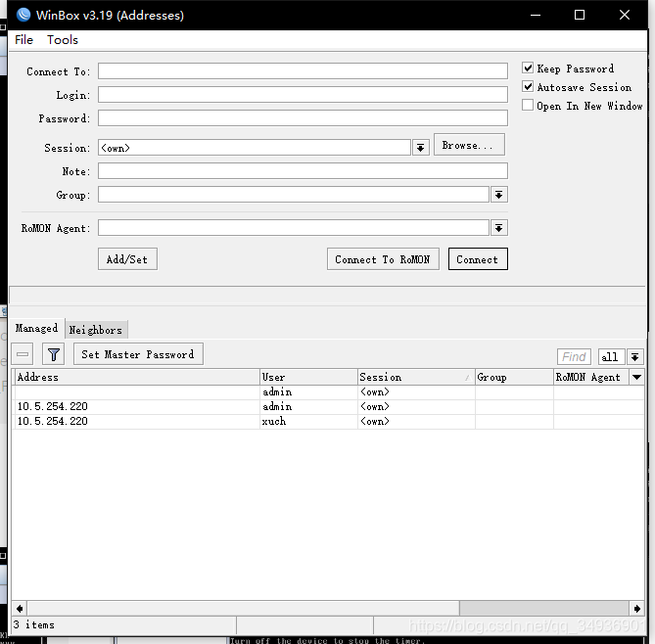The image size is (655, 644).
Task: Click the WinBox logo in title bar
Action: pos(23,15)
